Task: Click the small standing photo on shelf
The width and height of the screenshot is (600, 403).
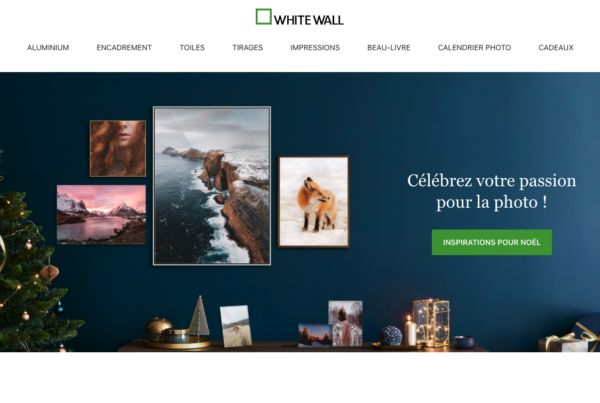Action: coord(236,326)
